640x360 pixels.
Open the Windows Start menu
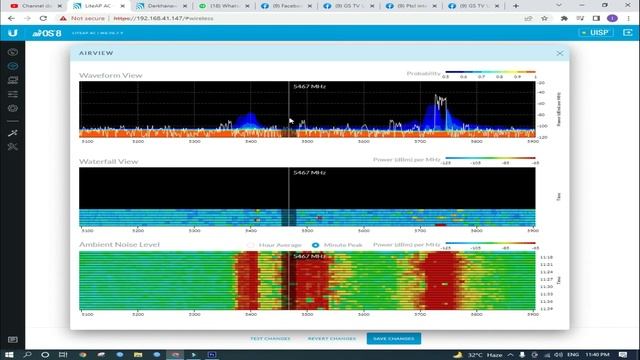pos(9,355)
